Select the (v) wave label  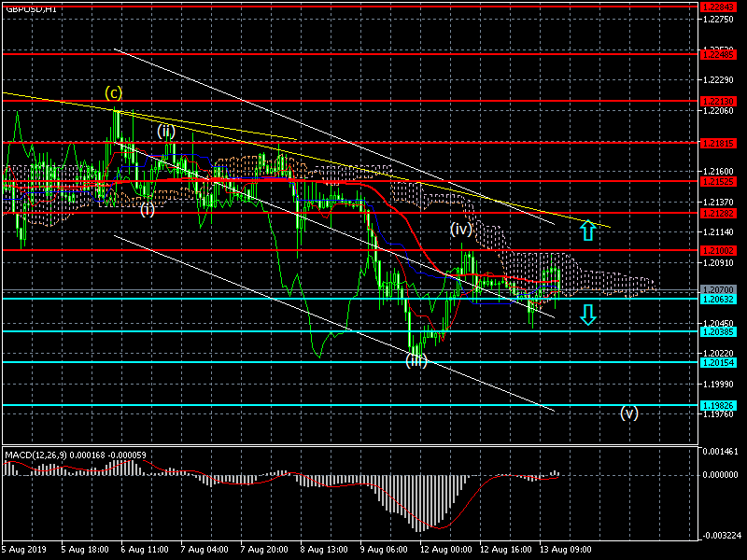(x=629, y=413)
